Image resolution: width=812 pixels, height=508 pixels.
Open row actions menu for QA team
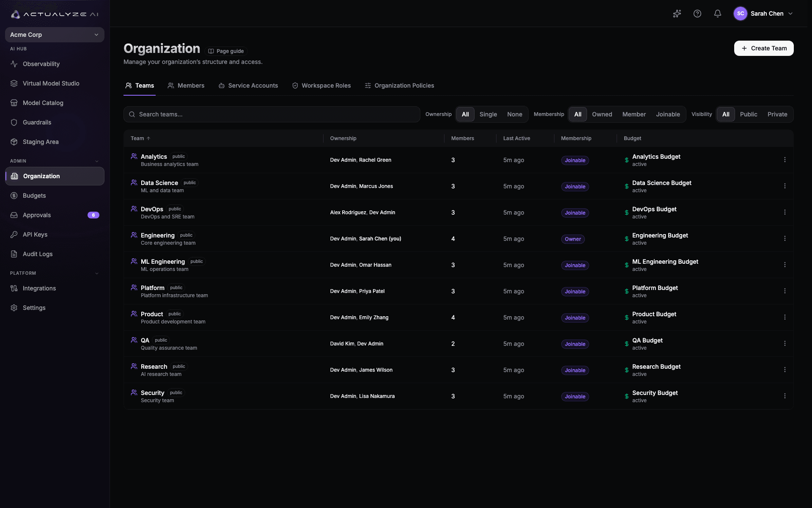(785, 344)
